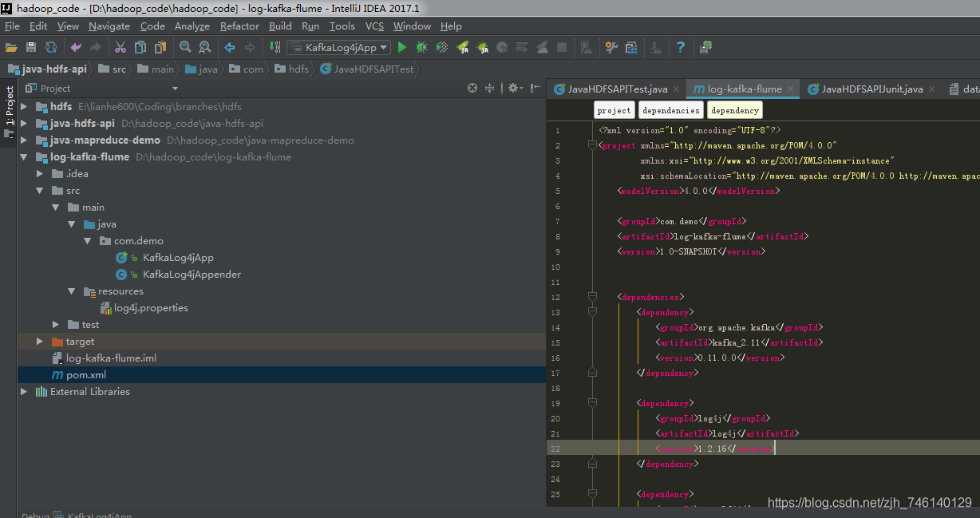
Task: Collapse the log-kafka-flume project node
Action: pyautogui.click(x=24, y=157)
